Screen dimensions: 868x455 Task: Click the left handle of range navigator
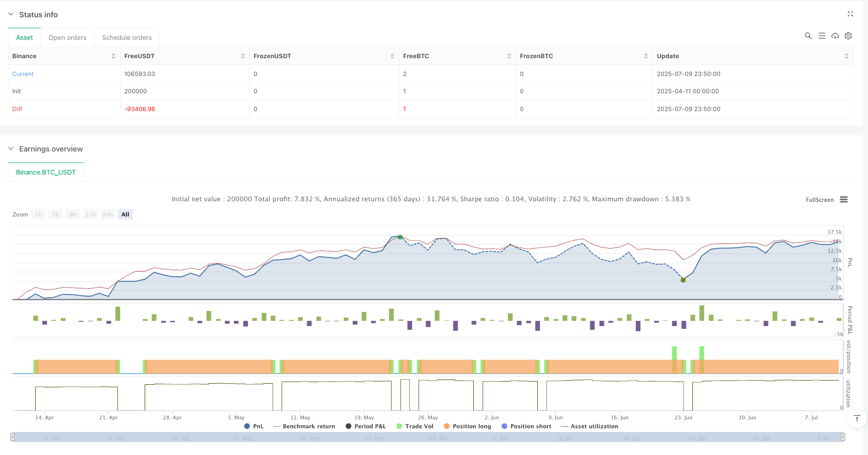click(x=13, y=437)
